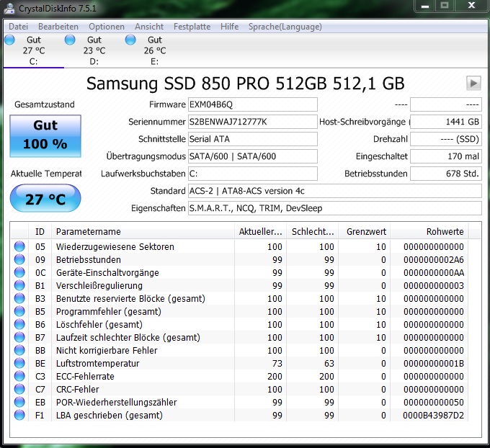
Task: Click the Gut 100 % health status button
Action: coord(45,136)
